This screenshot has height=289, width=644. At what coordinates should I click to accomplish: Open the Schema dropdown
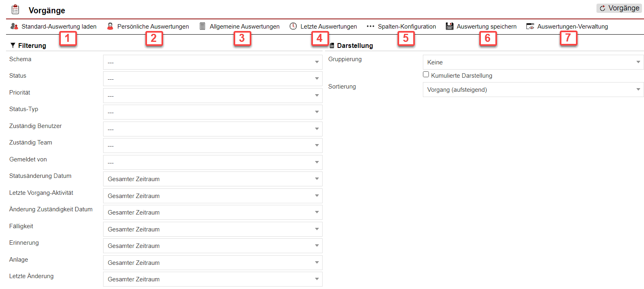(x=212, y=62)
